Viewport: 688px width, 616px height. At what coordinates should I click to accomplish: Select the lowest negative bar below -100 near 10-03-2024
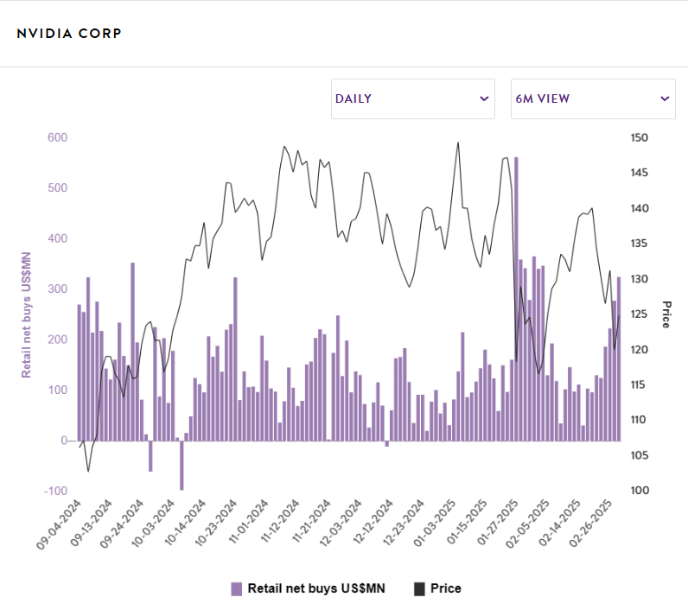(x=182, y=465)
